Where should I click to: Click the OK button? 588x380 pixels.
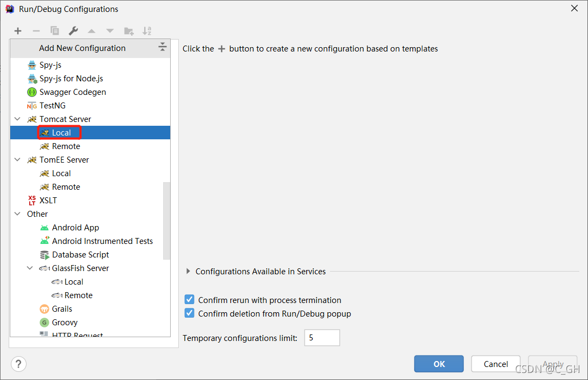click(439, 364)
